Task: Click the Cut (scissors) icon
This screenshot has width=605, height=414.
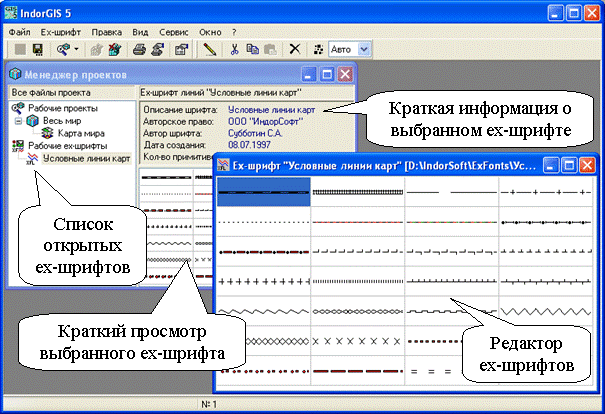Action: coord(235,48)
